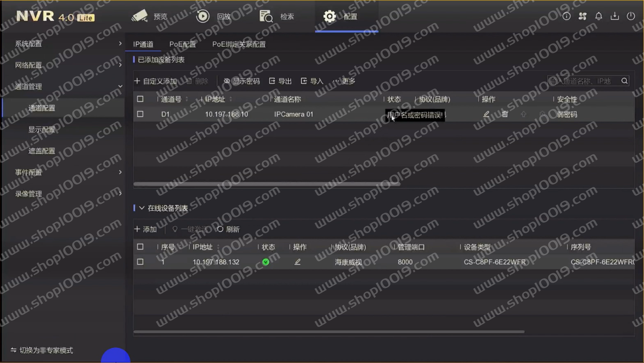
Task: Select all online devices checkbox
Action: pos(140,247)
